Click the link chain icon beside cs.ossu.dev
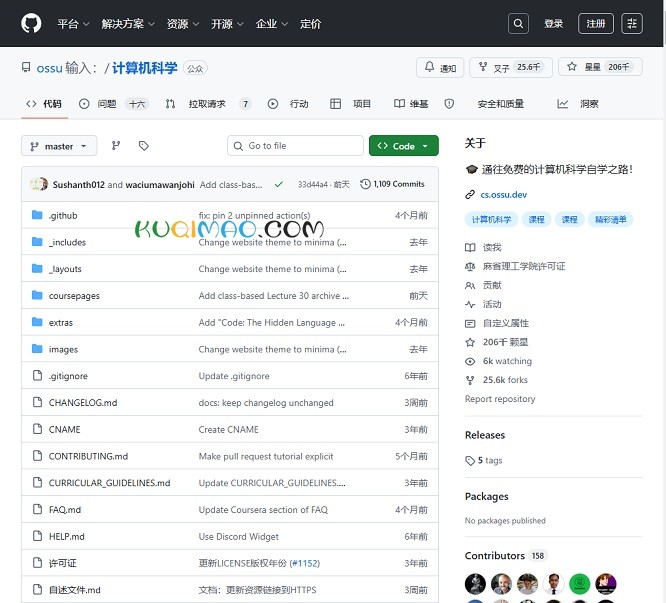This screenshot has height=603, width=666. tap(470, 194)
